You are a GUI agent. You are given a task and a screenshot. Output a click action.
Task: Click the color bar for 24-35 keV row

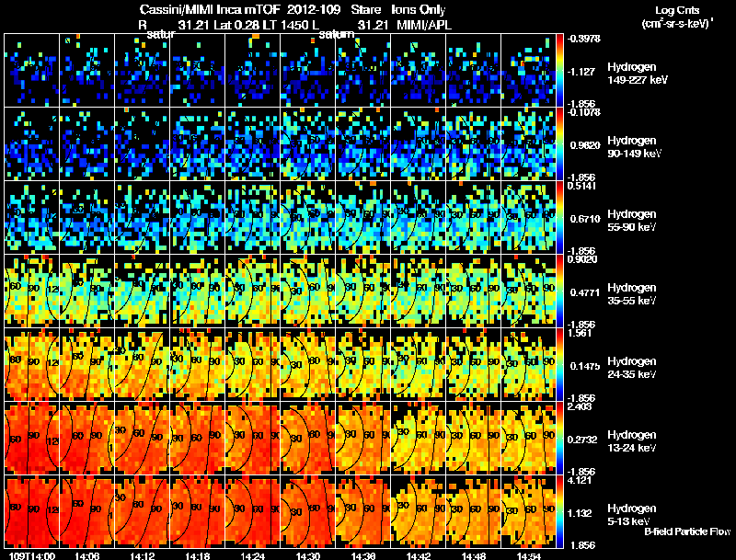tap(559, 364)
